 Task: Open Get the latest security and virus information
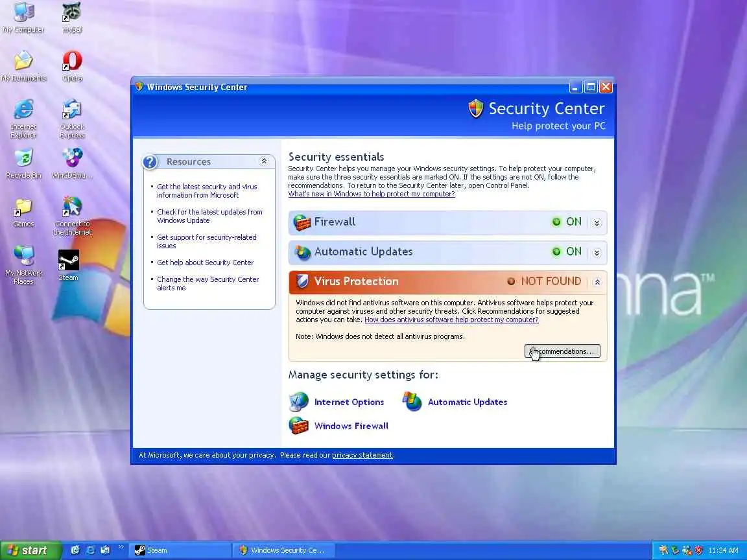207,191
